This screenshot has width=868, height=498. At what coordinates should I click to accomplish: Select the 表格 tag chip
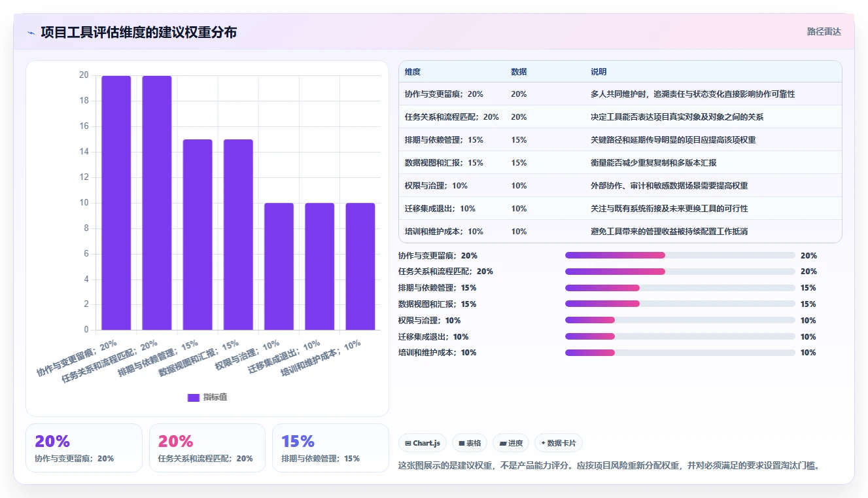tap(470, 443)
